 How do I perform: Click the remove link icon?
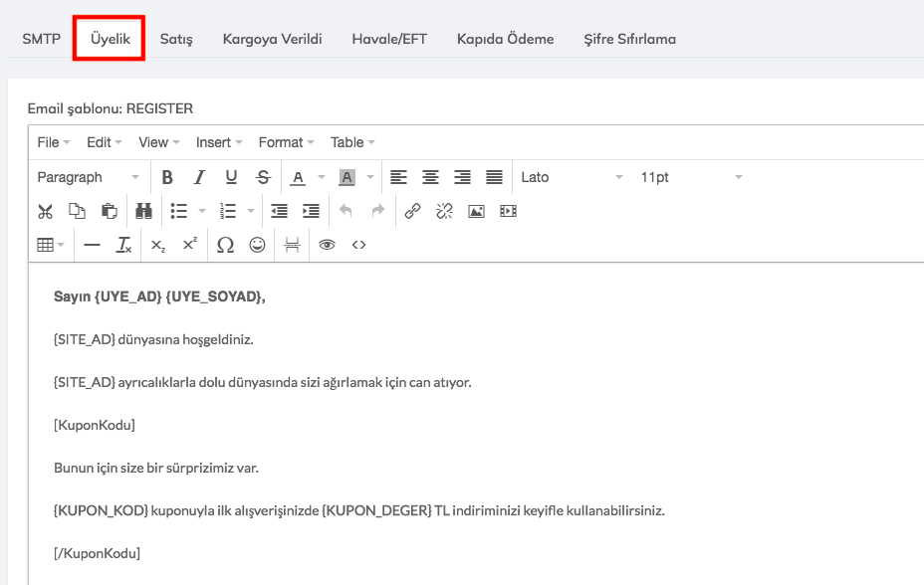pos(444,211)
